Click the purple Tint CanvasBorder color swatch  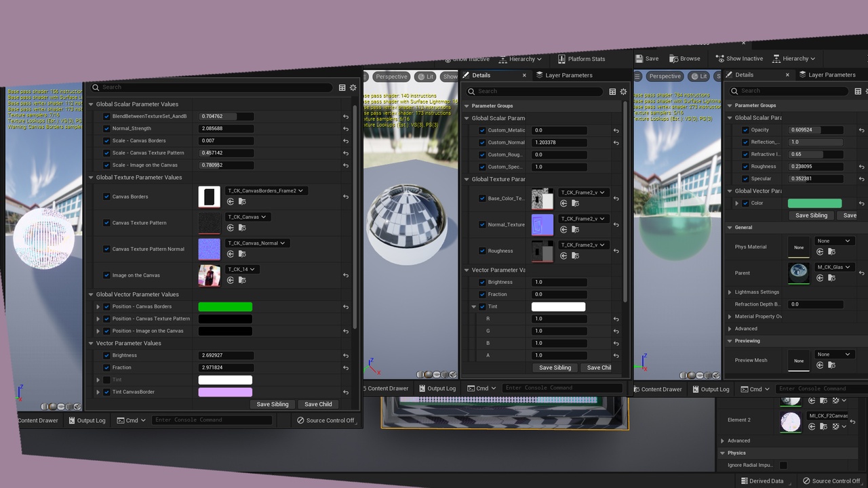coord(225,392)
